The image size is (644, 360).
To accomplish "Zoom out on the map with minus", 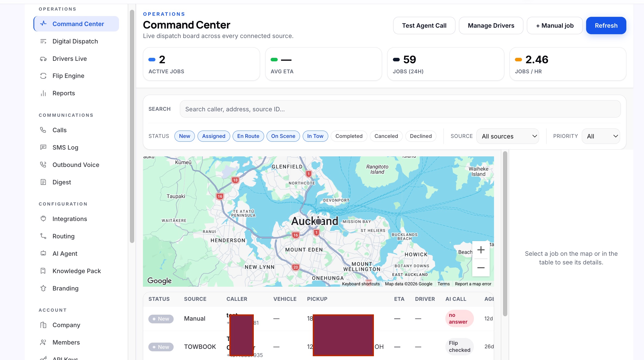I will coord(481,268).
